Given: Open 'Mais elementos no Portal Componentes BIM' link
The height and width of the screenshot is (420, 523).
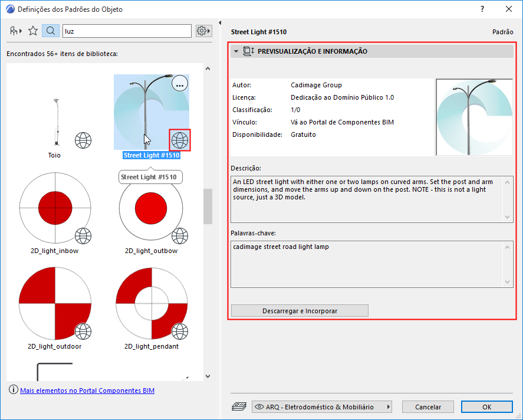Looking at the screenshot, I should (x=87, y=391).
